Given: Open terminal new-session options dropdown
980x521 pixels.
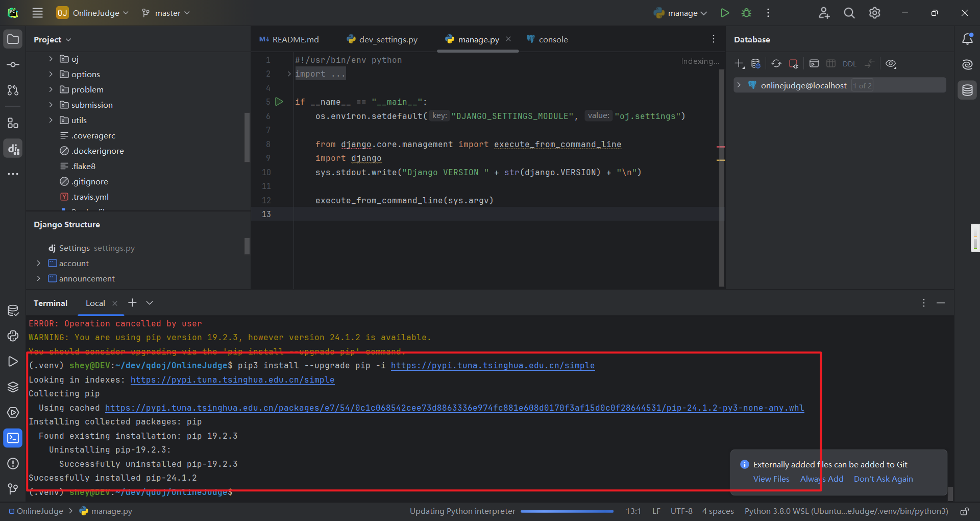Looking at the screenshot, I should point(150,303).
